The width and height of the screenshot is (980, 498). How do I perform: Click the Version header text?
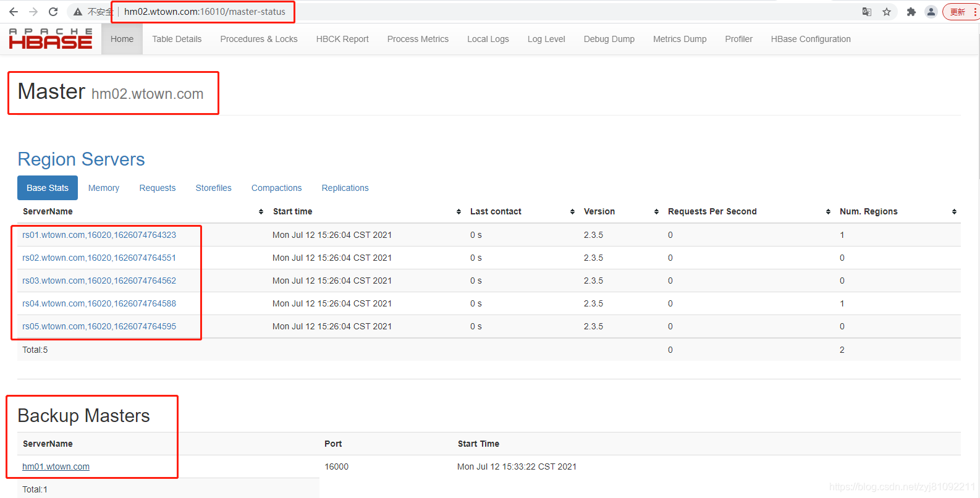tap(599, 211)
